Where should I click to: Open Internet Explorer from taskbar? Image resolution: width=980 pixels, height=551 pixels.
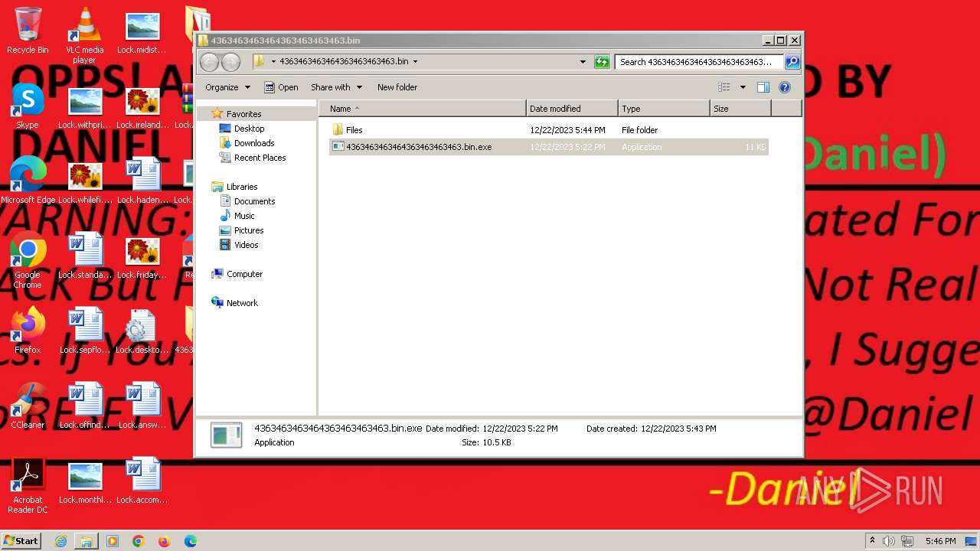point(60,541)
